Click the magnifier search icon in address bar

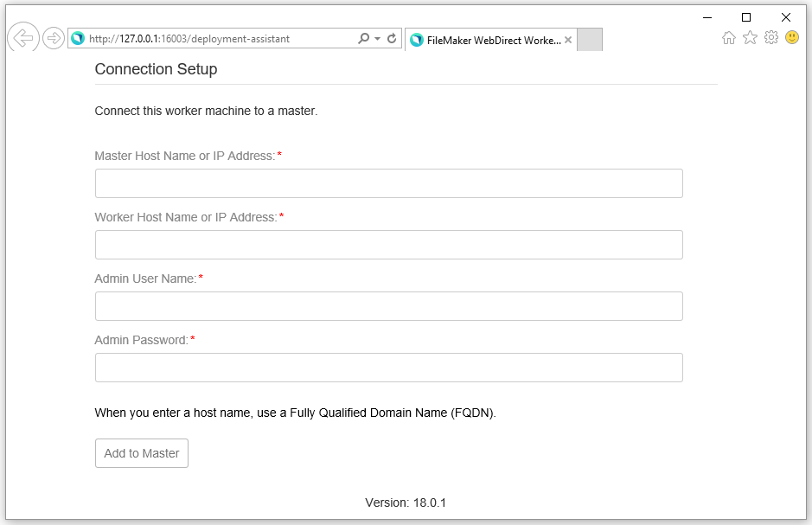(363, 39)
